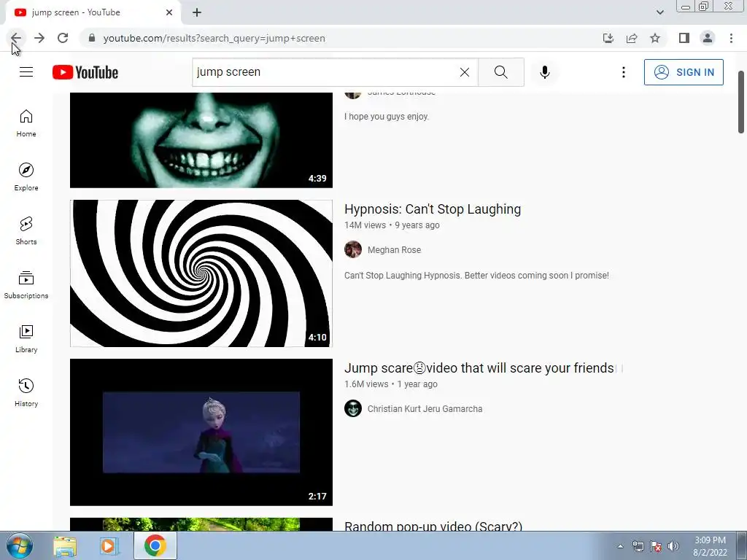Open Subscriptions in the sidebar

click(x=26, y=285)
